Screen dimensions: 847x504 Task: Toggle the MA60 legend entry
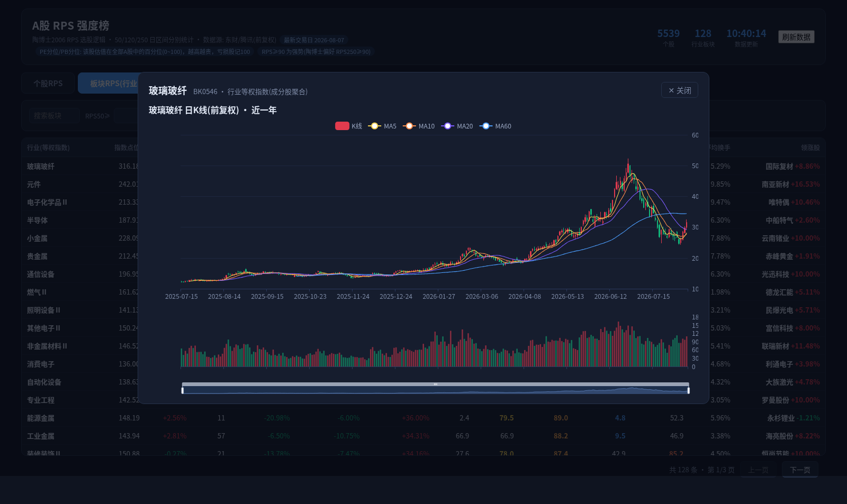[x=495, y=126]
